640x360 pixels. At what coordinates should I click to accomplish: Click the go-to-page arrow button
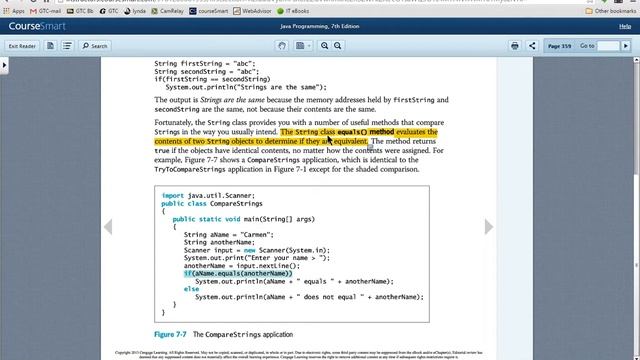(626, 46)
